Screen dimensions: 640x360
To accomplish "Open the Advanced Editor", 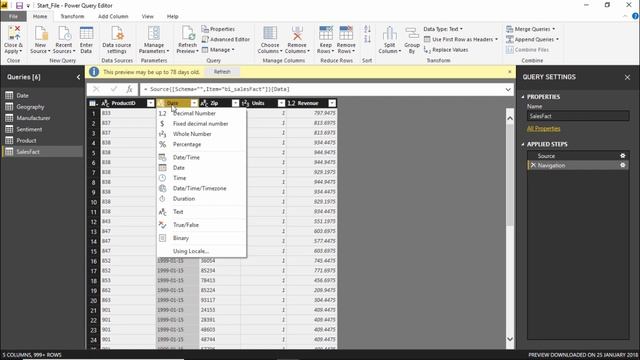I will pyautogui.click(x=226, y=39).
